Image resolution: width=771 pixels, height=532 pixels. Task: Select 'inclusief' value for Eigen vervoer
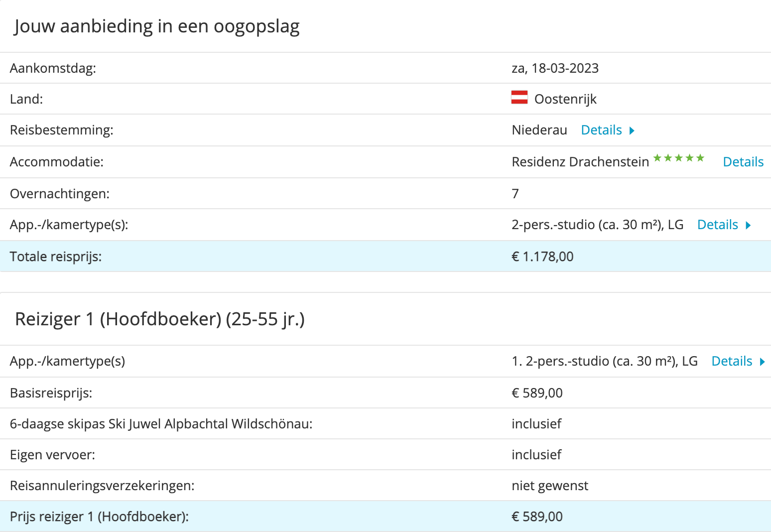pos(536,455)
